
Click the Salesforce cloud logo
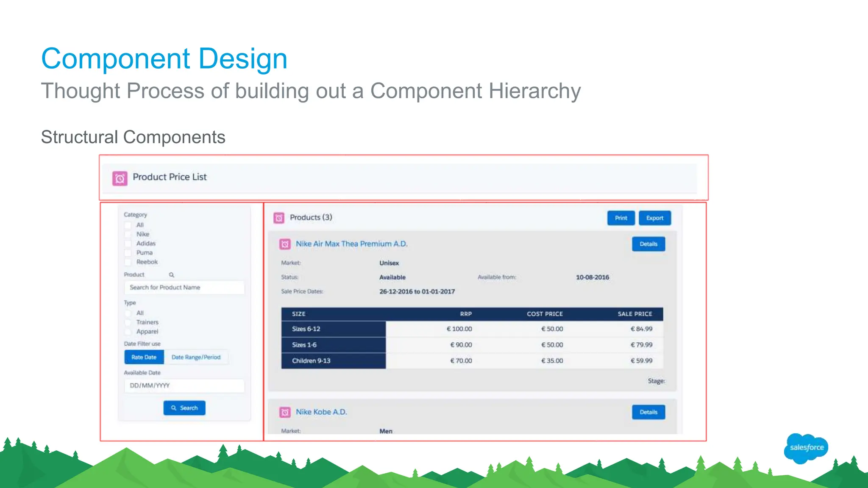(806, 448)
